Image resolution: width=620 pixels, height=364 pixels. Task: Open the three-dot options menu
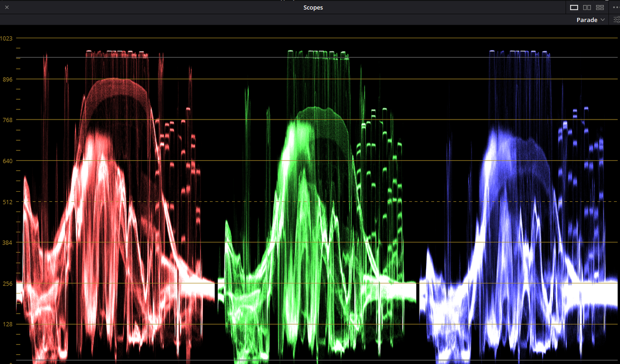pyautogui.click(x=616, y=7)
